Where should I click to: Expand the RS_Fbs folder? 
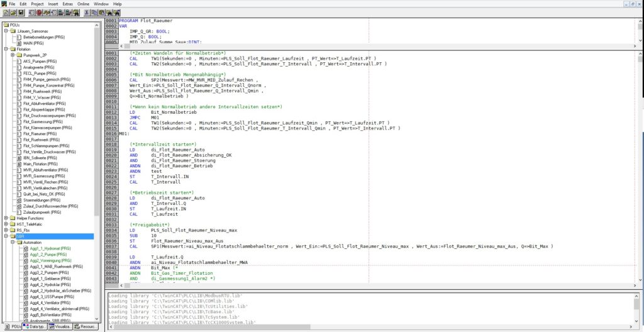pos(6,231)
